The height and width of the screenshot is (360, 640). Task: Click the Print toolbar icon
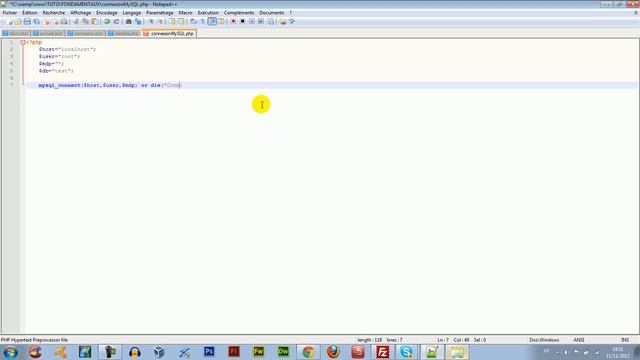click(64, 22)
